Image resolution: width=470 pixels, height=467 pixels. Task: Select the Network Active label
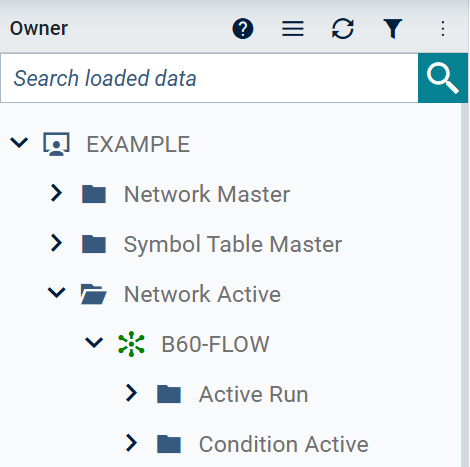click(x=202, y=294)
